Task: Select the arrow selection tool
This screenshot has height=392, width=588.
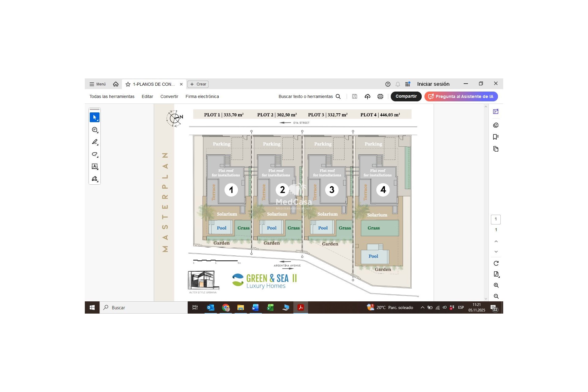Action: 94,117
